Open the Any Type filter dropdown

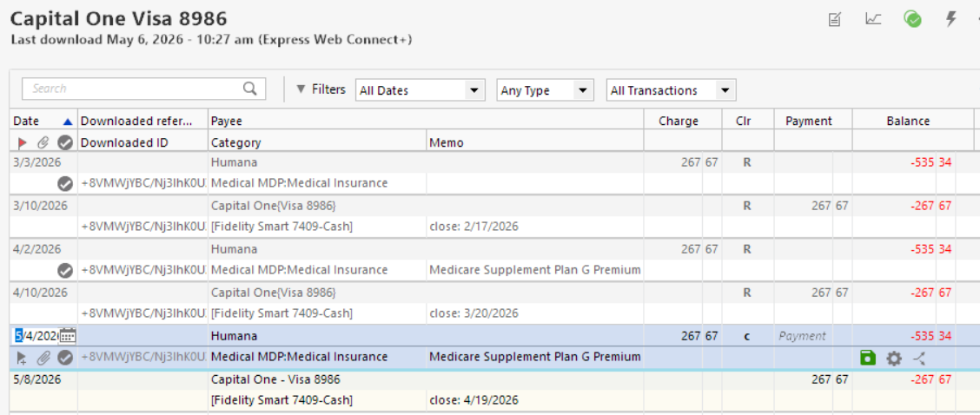point(545,90)
